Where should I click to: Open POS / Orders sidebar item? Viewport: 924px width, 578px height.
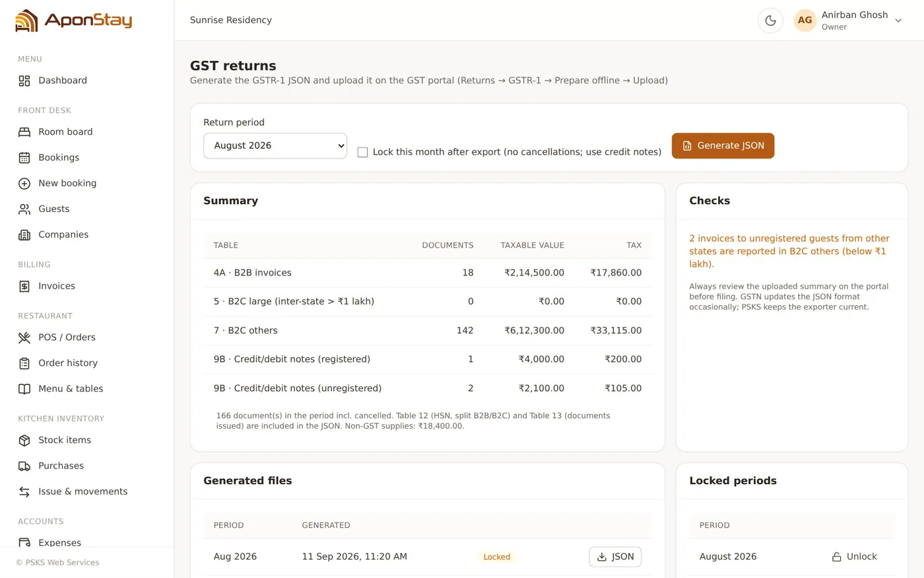(x=87, y=338)
